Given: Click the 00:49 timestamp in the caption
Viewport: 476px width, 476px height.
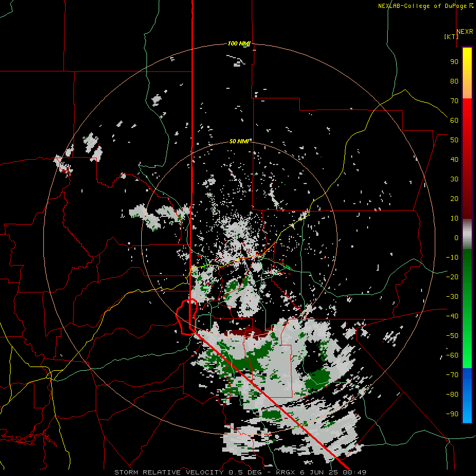Looking at the screenshot, I should point(354,472).
